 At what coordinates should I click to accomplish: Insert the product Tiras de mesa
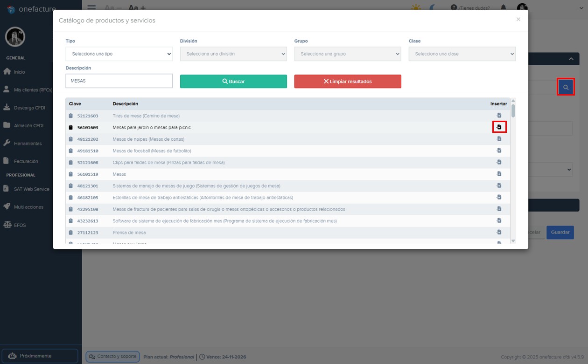click(x=499, y=116)
